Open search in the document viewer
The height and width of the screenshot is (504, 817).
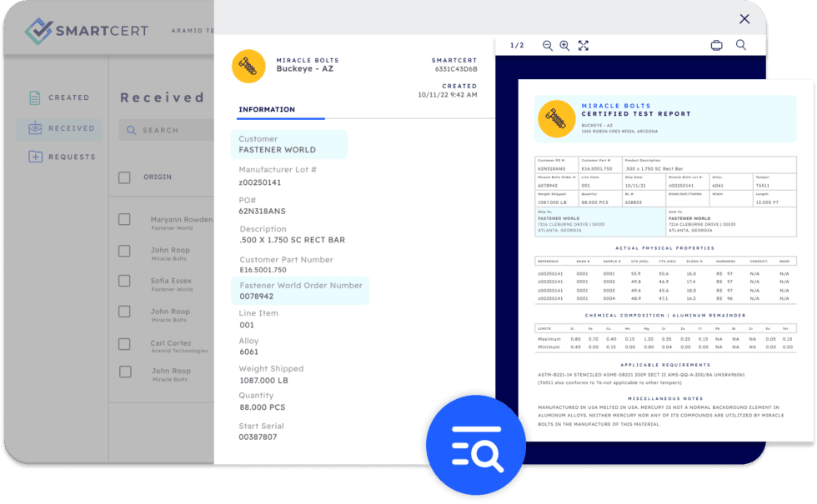[741, 45]
